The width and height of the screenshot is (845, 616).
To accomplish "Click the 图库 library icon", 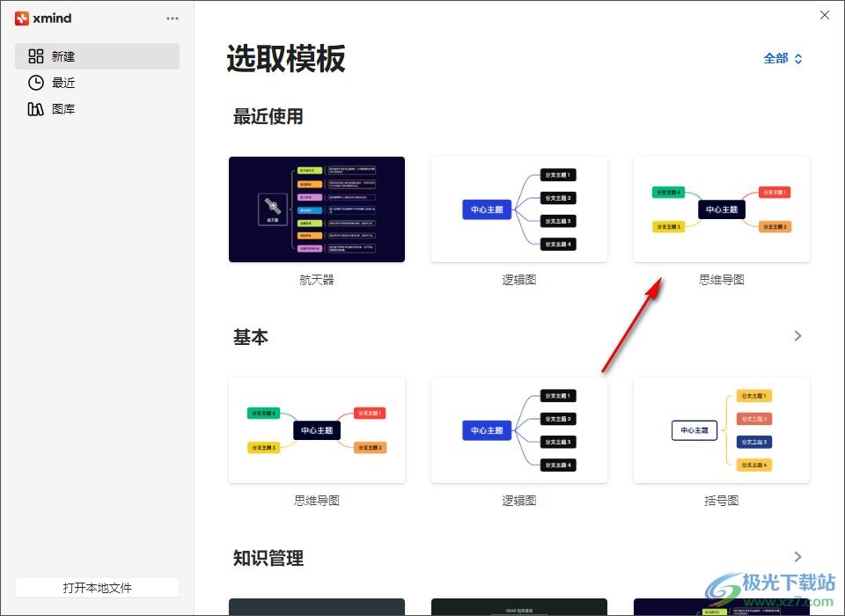I will [x=36, y=109].
